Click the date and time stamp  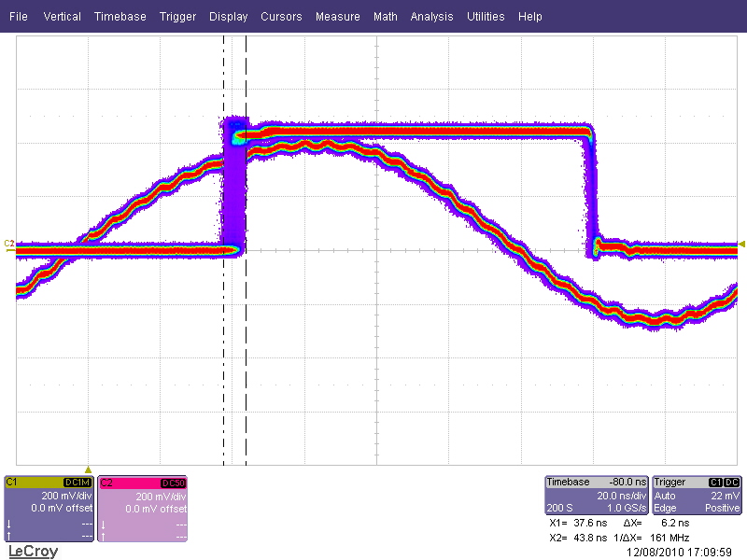(679, 553)
